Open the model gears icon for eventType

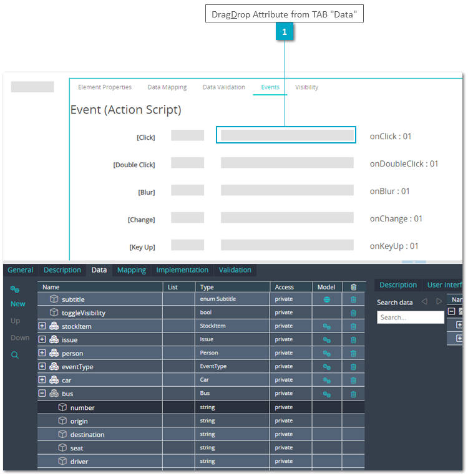327,367
